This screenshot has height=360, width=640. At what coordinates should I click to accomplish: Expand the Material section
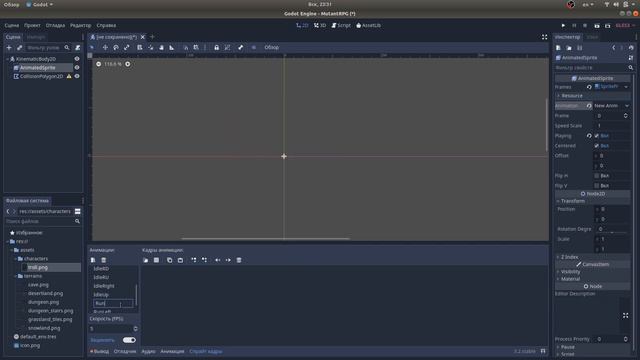[592, 279]
